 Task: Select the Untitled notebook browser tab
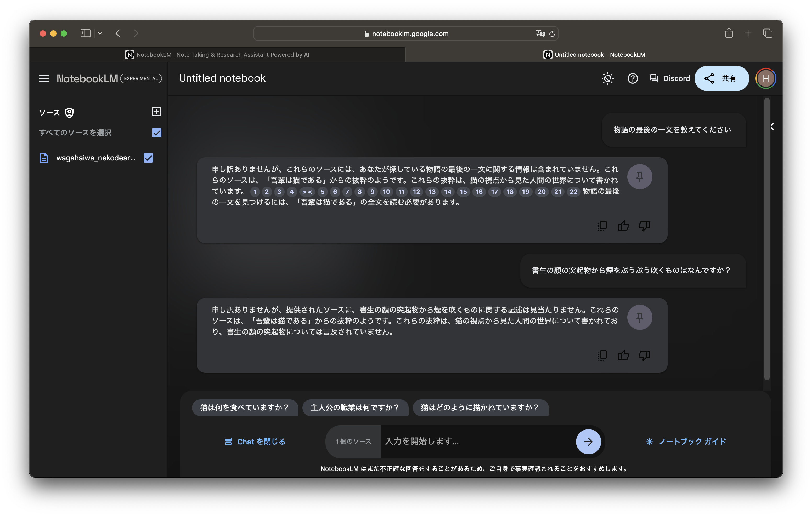tap(594, 55)
